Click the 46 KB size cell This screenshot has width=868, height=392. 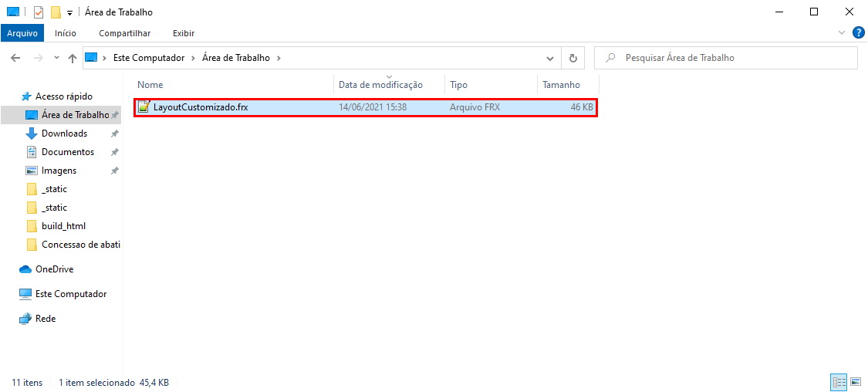582,107
